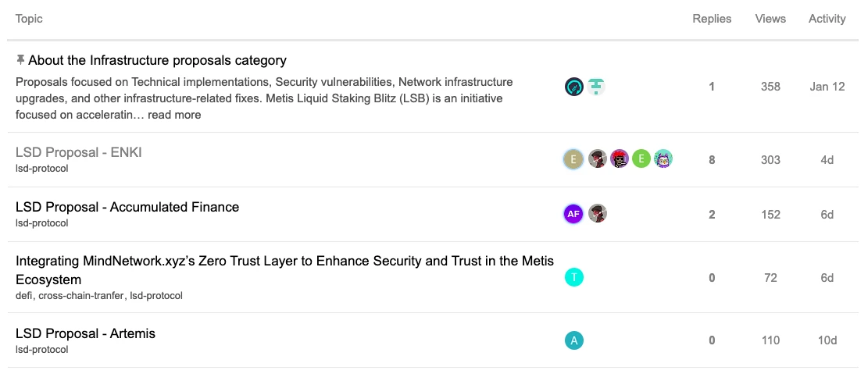Click the tan 'E' avatar on ENKI topic

pos(574,159)
